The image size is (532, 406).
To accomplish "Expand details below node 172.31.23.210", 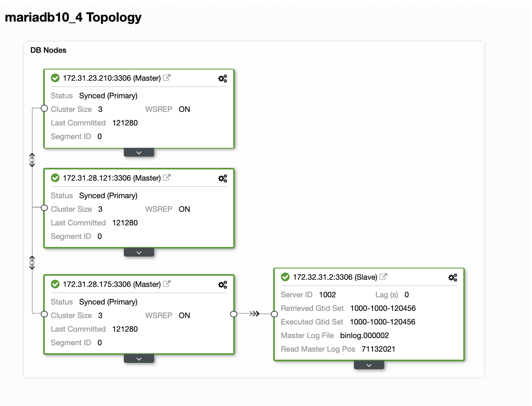I will pos(139,153).
